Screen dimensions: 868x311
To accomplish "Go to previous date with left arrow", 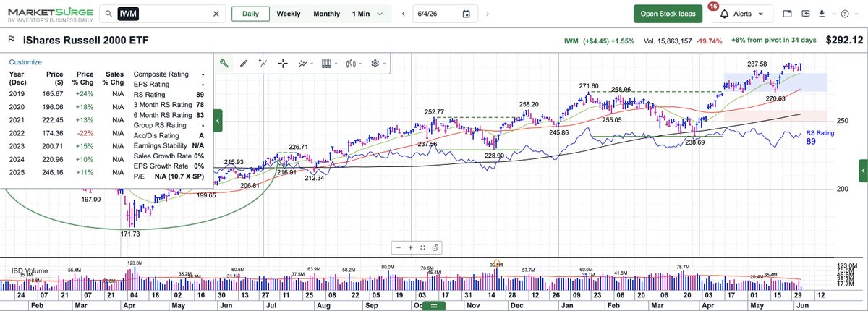I will pyautogui.click(x=403, y=14).
